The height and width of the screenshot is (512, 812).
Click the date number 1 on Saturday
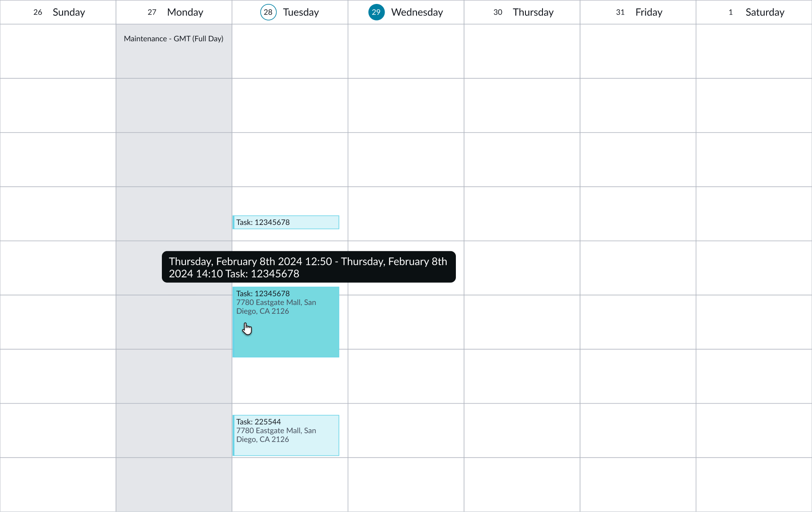730,12
